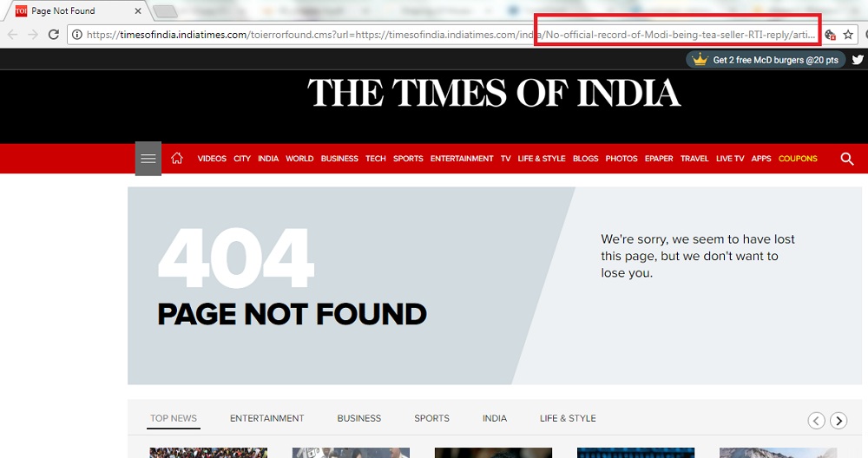The width and height of the screenshot is (868, 458).
Task: Bookmark this page with the star icon
Action: click(x=848, y=35)
